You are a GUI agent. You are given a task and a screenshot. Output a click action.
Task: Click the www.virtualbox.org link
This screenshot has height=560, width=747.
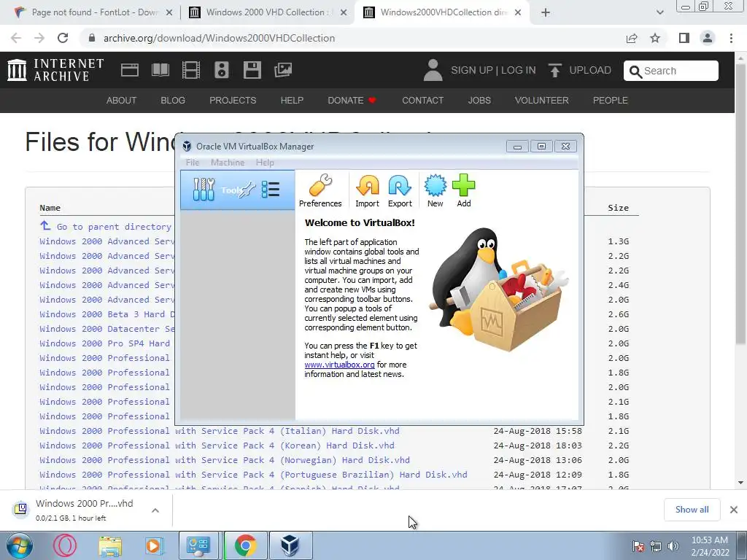(x=339, y=365)
